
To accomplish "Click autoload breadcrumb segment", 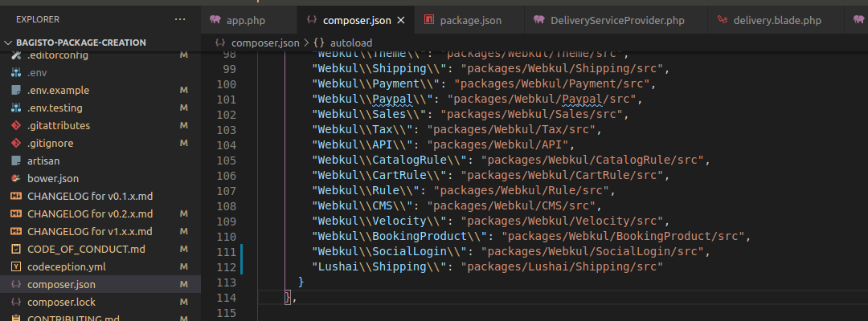I will [x=351, y=43].
